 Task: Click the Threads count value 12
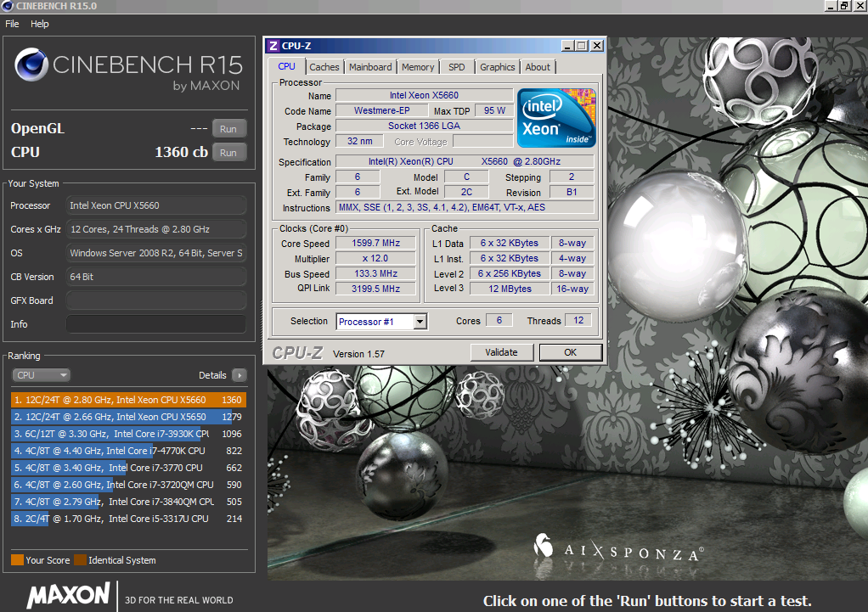pos(578,320)
